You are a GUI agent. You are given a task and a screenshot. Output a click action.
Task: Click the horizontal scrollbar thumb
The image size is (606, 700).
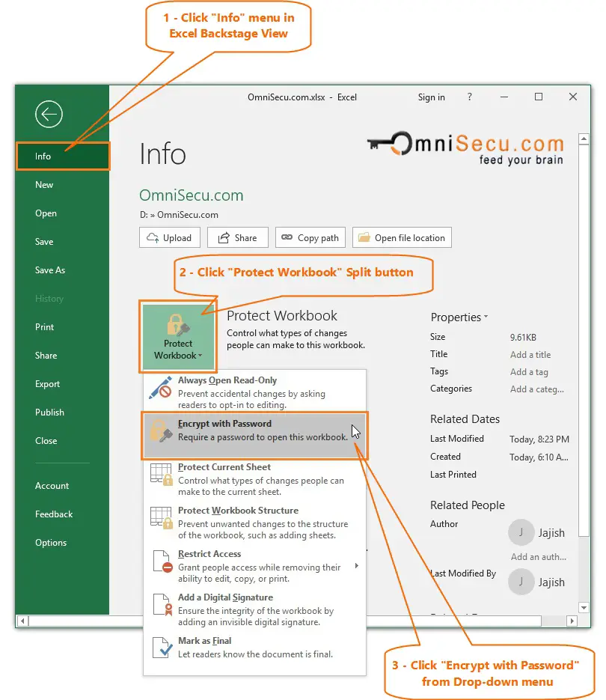coord(285,621)
